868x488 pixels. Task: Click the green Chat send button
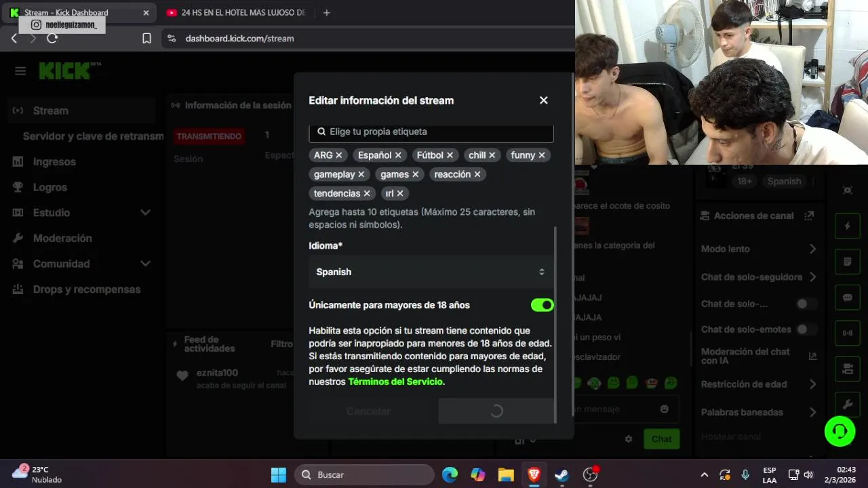click(x=661, y=439)
